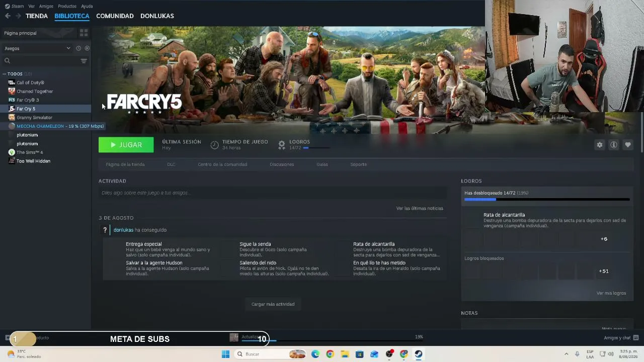Open Guías link
This screenshot has width=644, height=362.
click(322, 164)
